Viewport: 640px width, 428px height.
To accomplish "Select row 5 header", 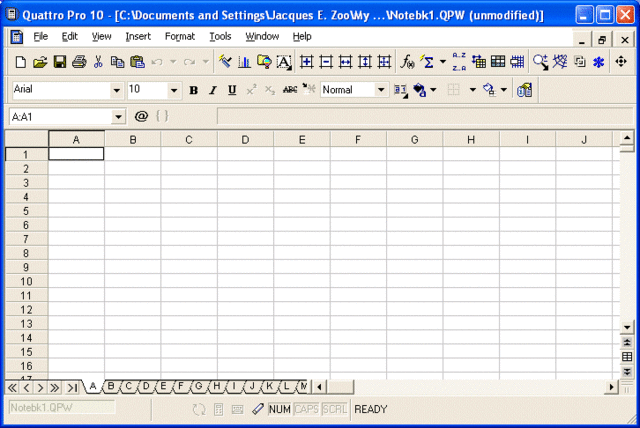I will point(26,211).
